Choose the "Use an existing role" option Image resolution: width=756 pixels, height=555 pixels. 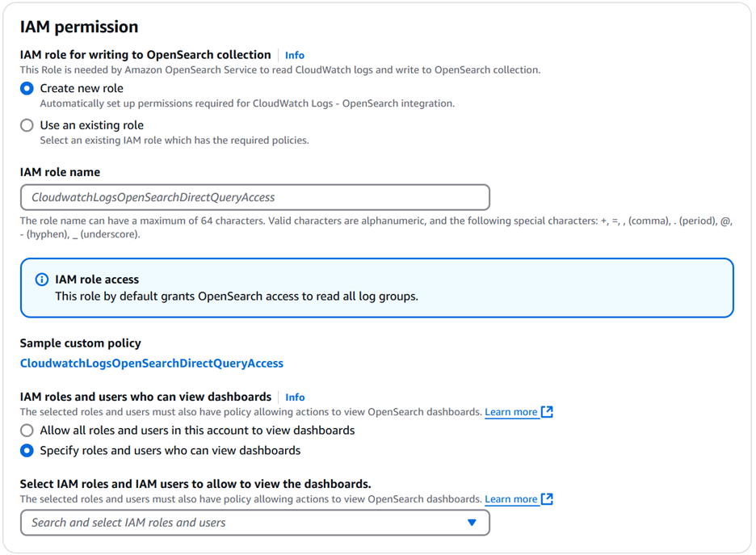click(27, 125)
